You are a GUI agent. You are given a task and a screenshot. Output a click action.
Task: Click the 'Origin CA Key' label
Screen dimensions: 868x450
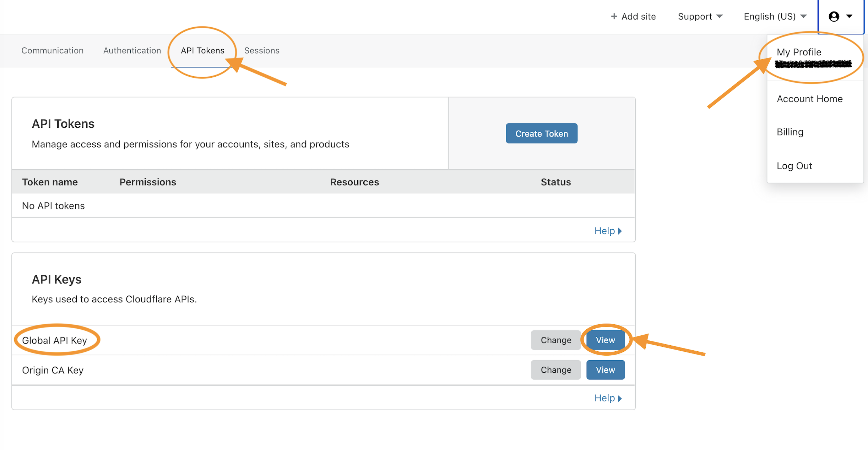pos(53,370)
